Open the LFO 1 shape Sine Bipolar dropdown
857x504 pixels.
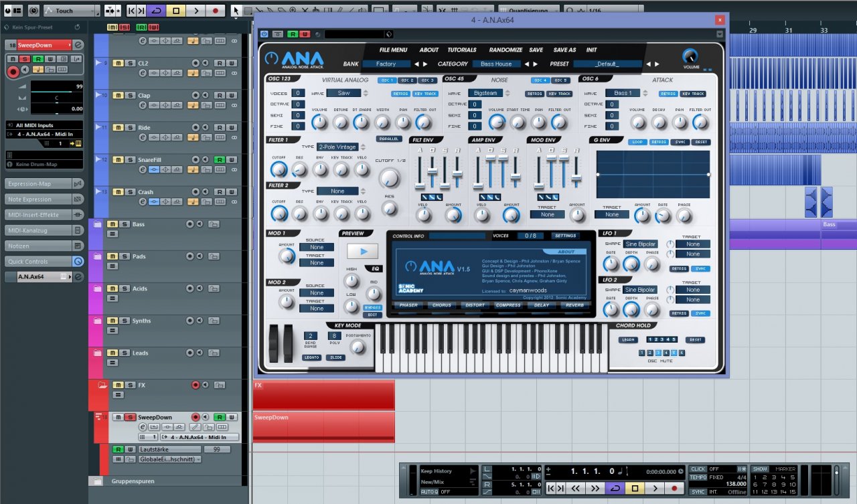coord(640,244)
